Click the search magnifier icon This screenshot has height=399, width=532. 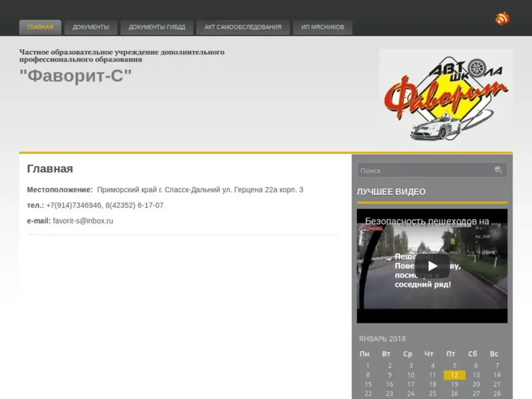click(x=498, y=170)
